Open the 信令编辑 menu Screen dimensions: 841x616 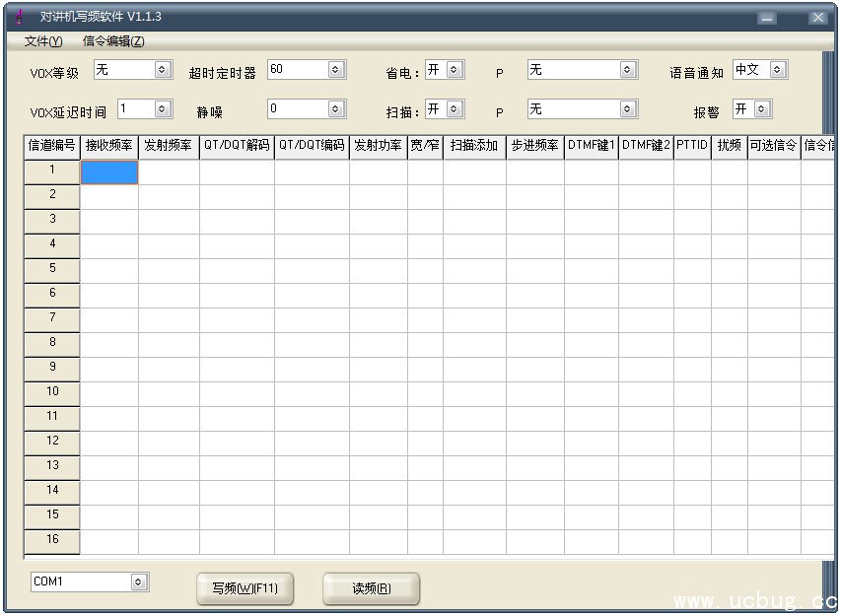[x=113, y=41]
